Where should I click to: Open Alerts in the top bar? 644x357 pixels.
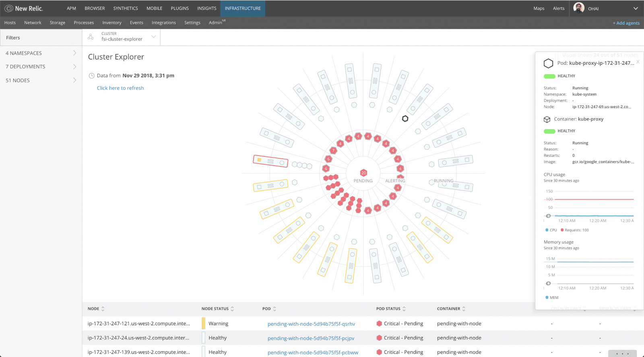pos(559,8)
